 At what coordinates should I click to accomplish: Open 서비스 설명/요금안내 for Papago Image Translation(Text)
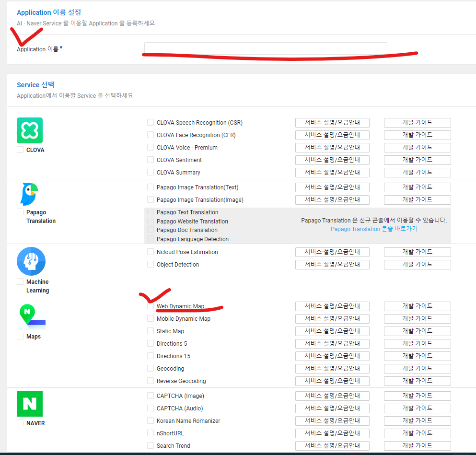coord(332,187)
